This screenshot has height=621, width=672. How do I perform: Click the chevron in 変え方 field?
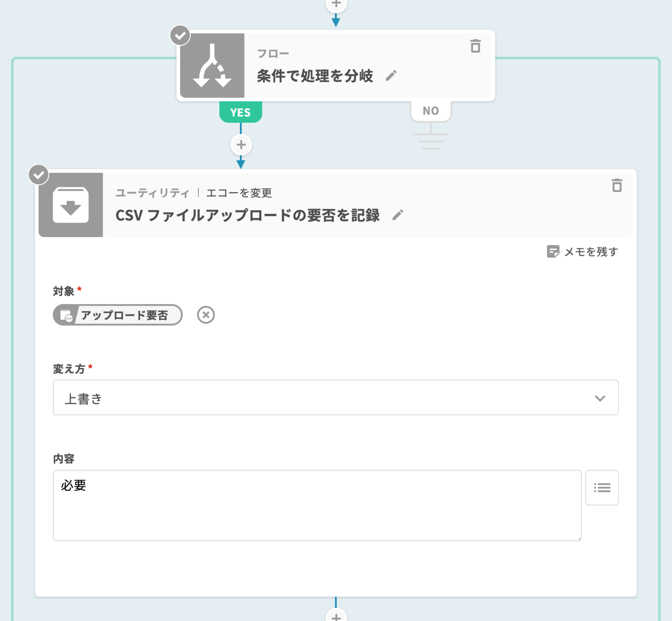[600, 398]
